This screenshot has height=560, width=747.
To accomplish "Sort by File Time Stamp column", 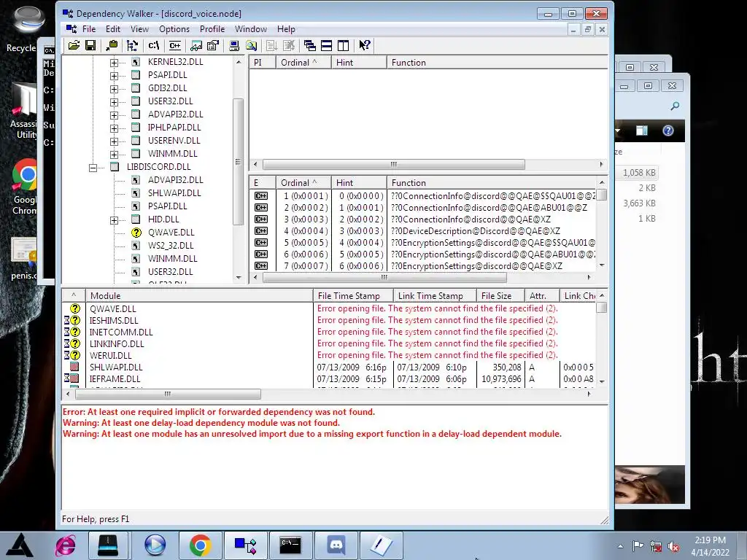I will [x=353, y=296].
